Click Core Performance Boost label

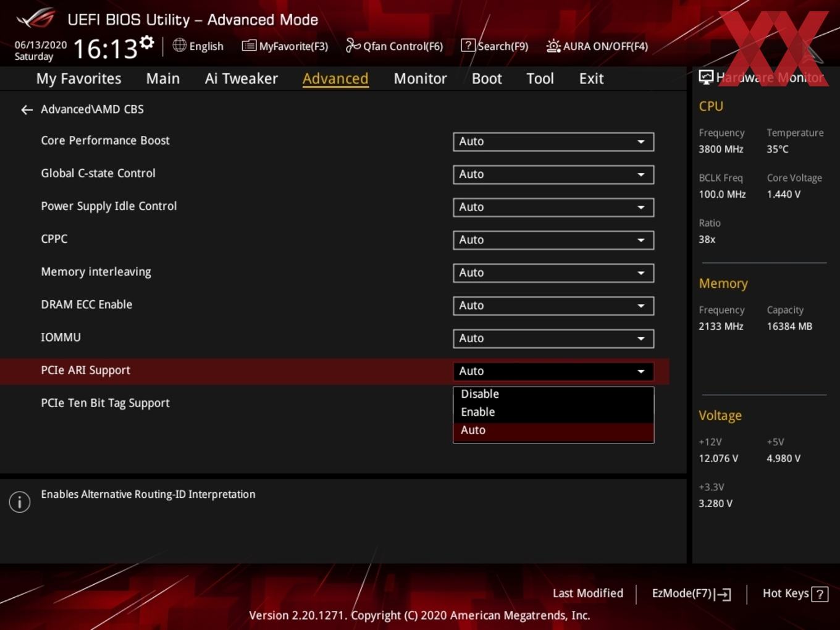point(105,141)
